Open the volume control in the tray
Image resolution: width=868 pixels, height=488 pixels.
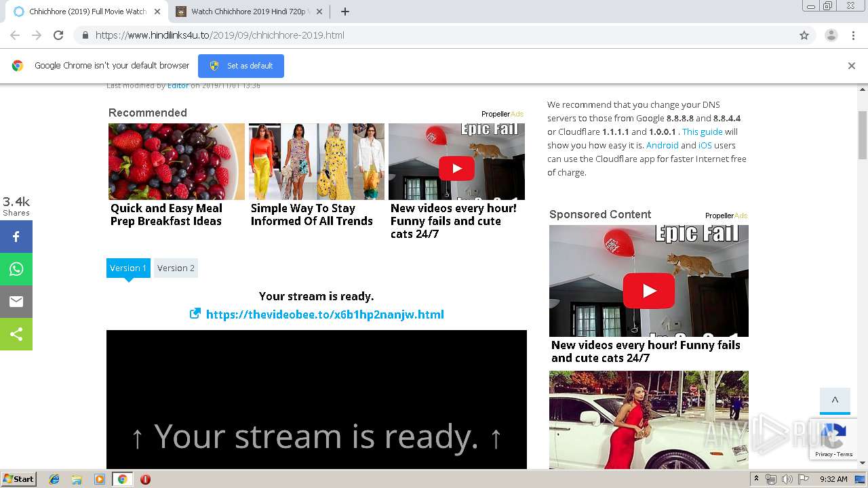pyautogui.click(x=787, y=479)
